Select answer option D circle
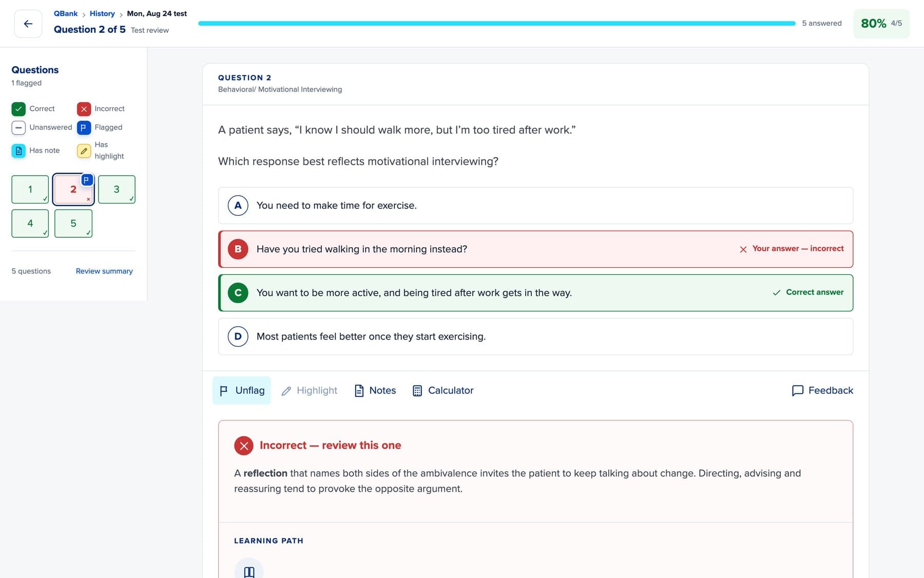This screenshot has height=578, width=924. click(238, 337)
